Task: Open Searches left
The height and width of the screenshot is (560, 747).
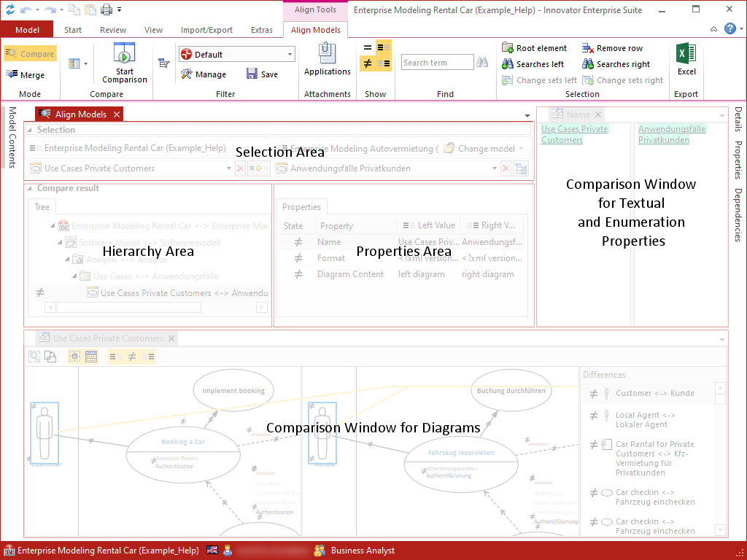Action: point(533,64)
